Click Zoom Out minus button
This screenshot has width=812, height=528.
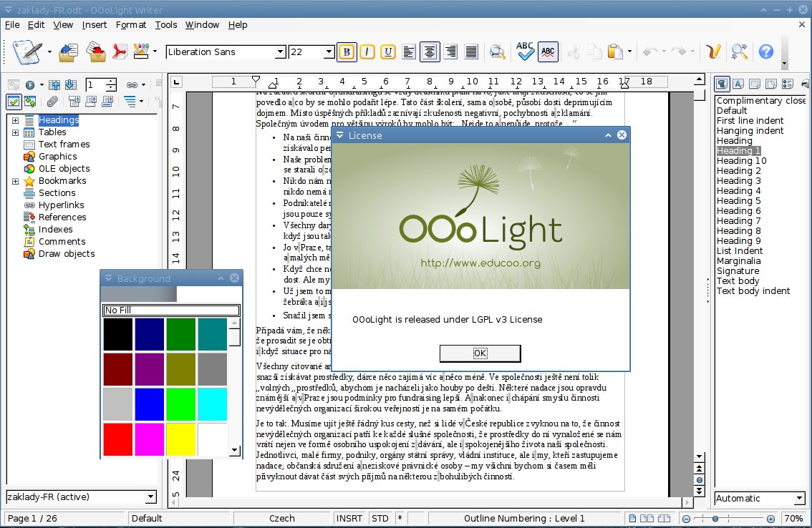[x=686, y=519]
